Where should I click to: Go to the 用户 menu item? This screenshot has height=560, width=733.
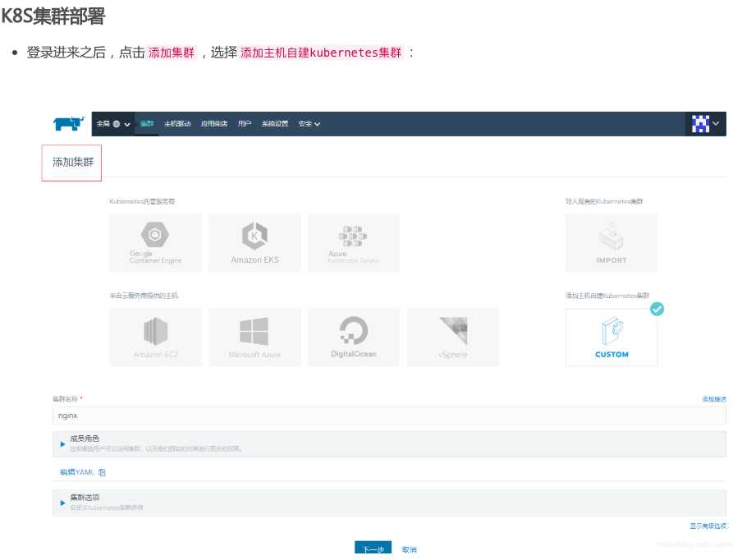pyautogui.click(x=245, y=124)
